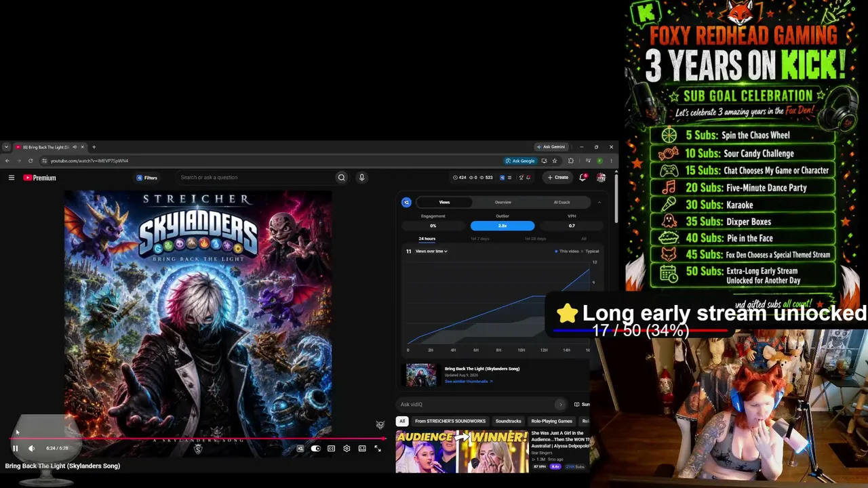Viewport: 868px width, 488px height.
Task: Open the Chrome profile avatar
Action: coord(599,161)
